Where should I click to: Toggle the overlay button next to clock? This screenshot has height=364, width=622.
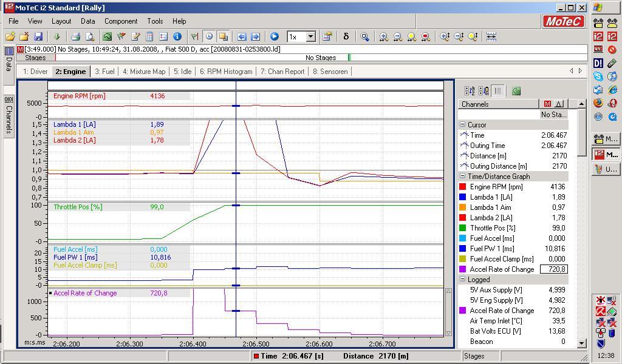coord(224,37)
